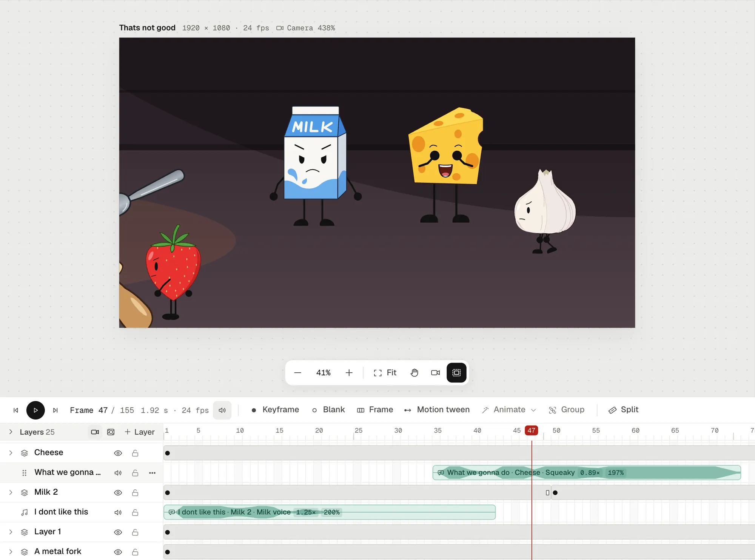The width and height of the screenshot is (755, 560).
Task: Zoom out with the minus icon
Action: tap(297, 373)
